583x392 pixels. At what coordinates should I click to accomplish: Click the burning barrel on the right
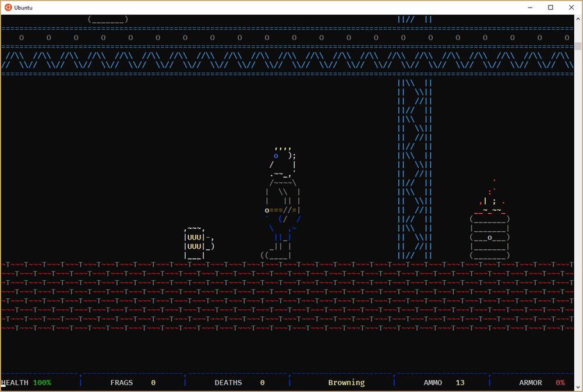point(489,236)
